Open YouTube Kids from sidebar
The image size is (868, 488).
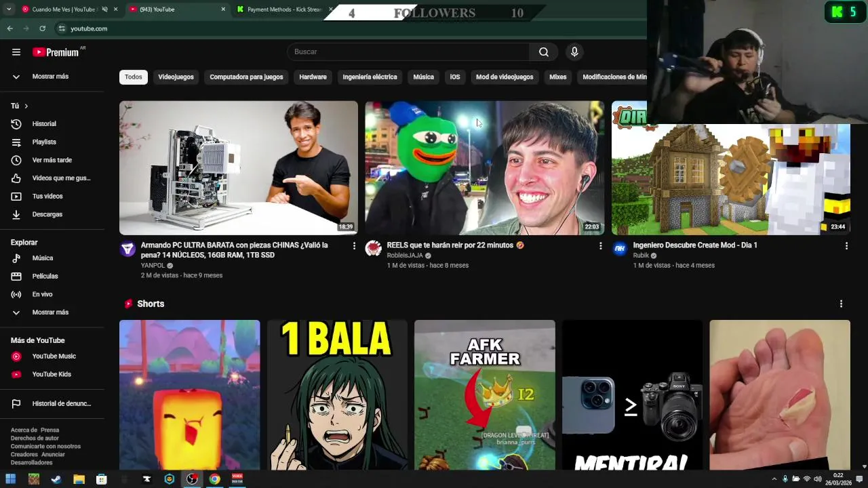click(52, 374)
